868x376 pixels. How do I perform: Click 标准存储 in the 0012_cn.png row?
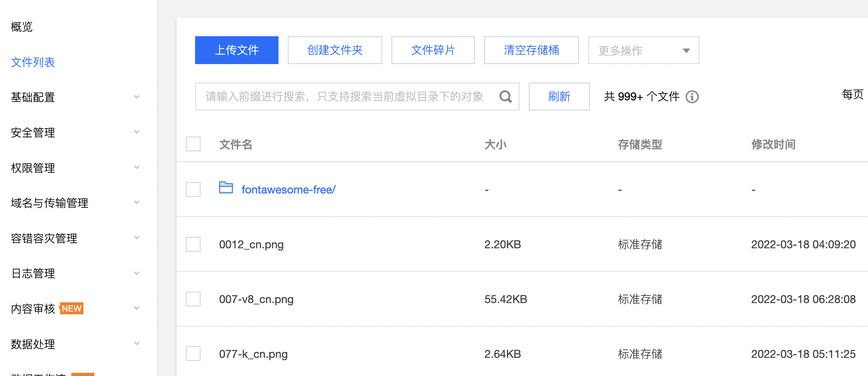(640, 244)
